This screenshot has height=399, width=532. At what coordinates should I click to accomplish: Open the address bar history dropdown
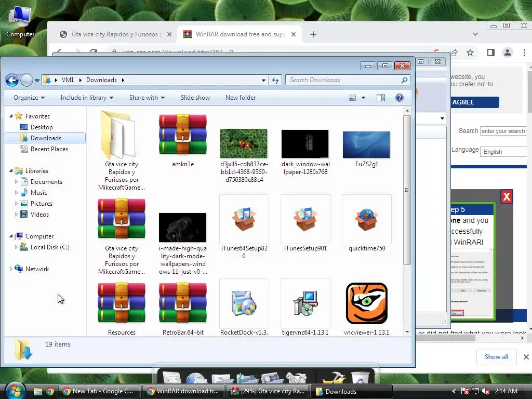tap(263, 81)
